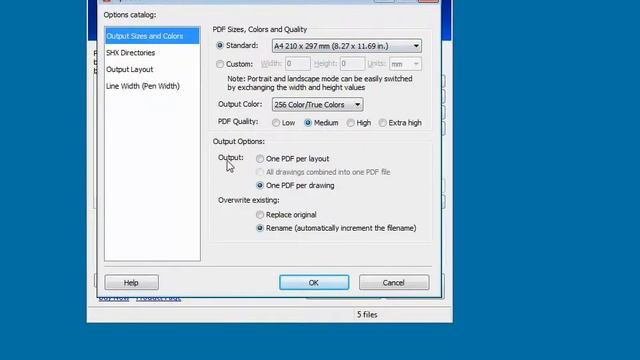
Task: Set PDF Quality to Medium
Action: 308,122
